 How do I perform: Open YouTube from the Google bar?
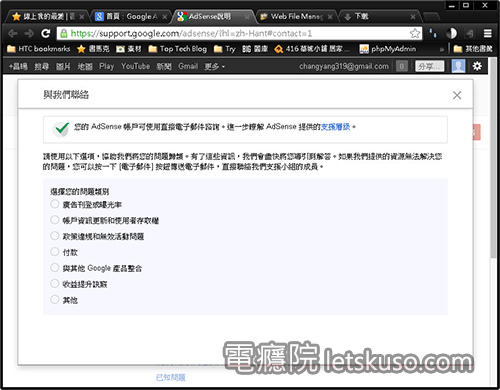pos(135,66)
